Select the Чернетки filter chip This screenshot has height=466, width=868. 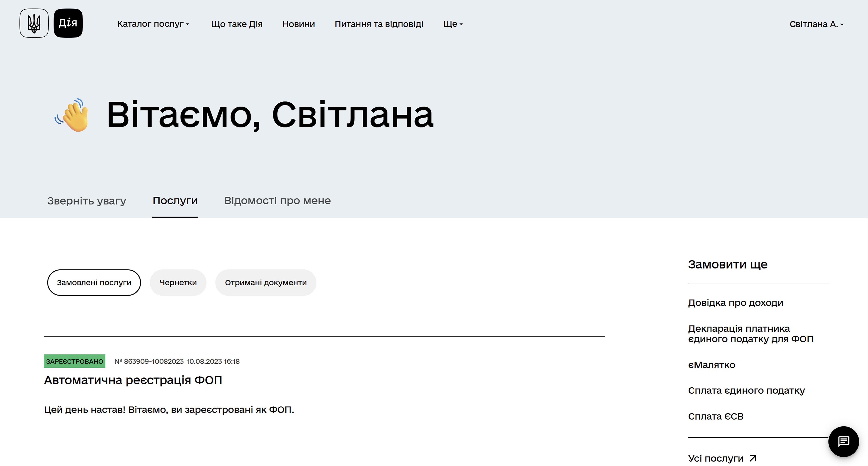[178, 283]
